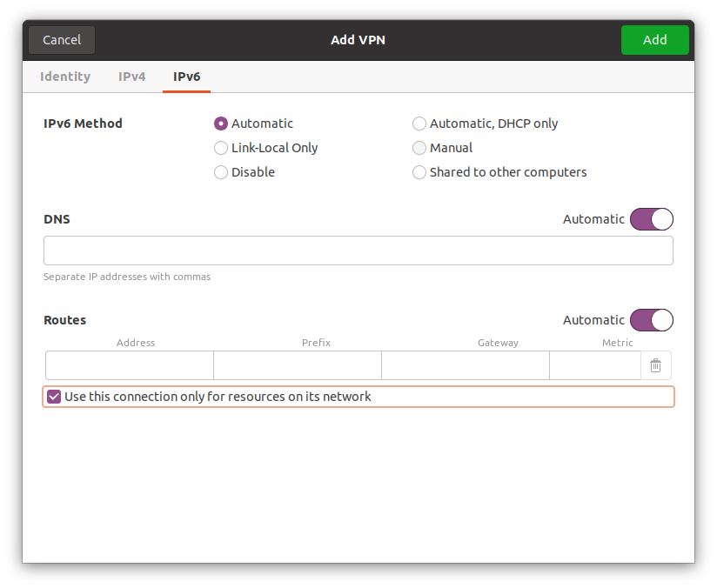Turn off the Routes Automatic switch
717x588 pixels.
tap(651, 320)
